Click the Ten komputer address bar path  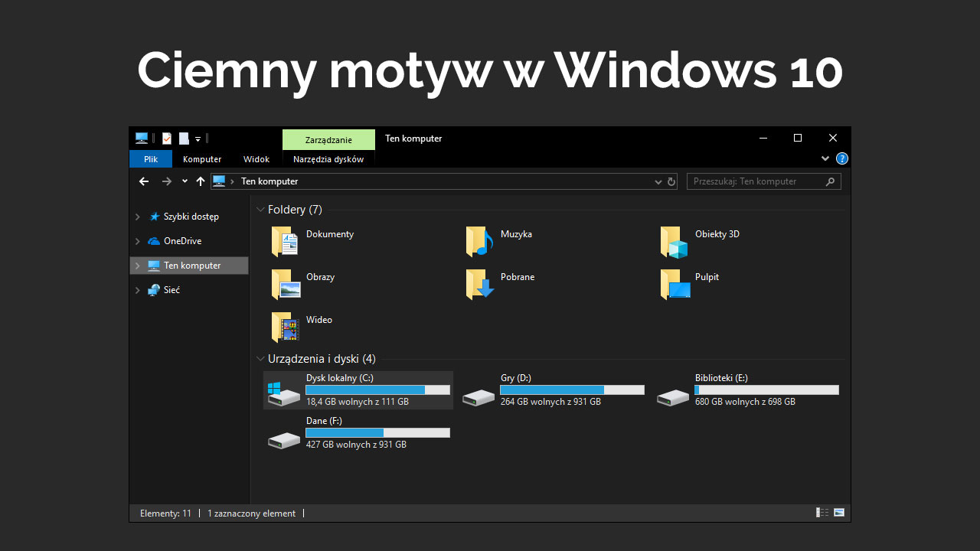(x=269, y=181)
